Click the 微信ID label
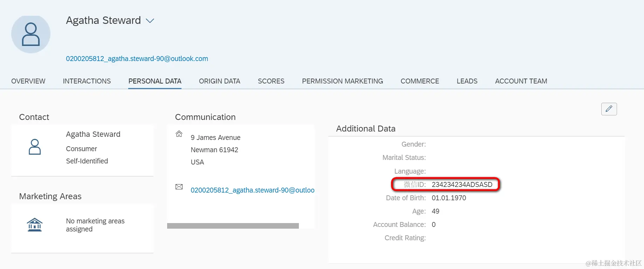 (415, 184)
